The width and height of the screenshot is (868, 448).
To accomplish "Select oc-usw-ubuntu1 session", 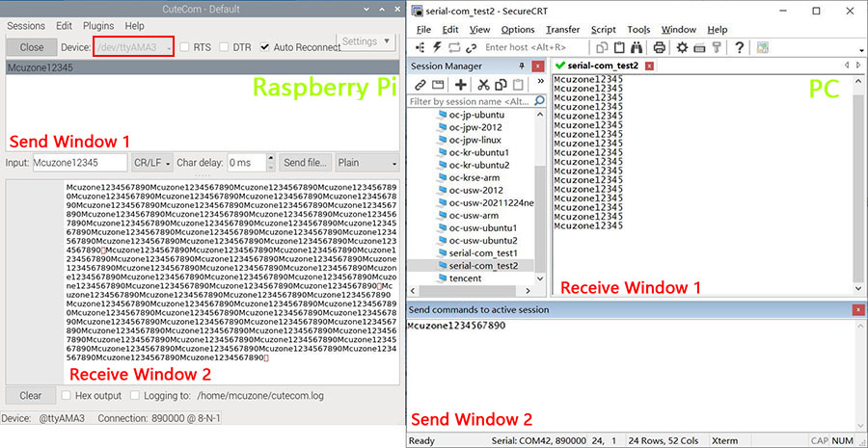I will (483, 227).
